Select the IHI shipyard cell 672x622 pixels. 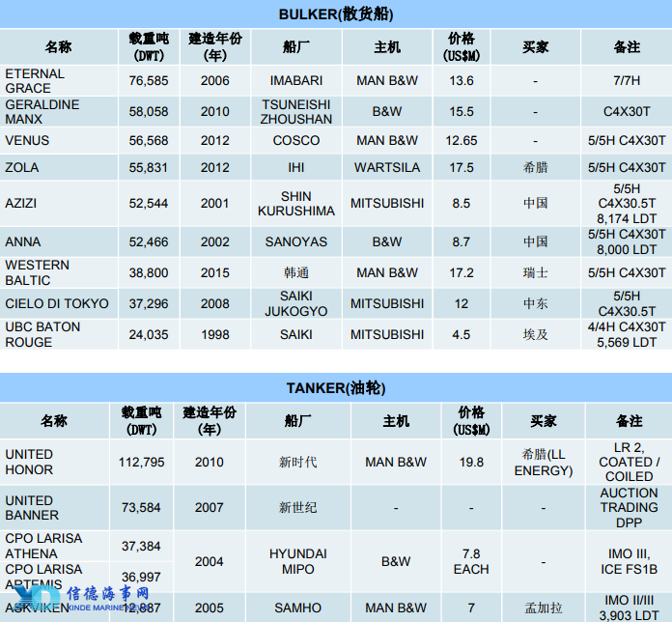coord(296,168)
